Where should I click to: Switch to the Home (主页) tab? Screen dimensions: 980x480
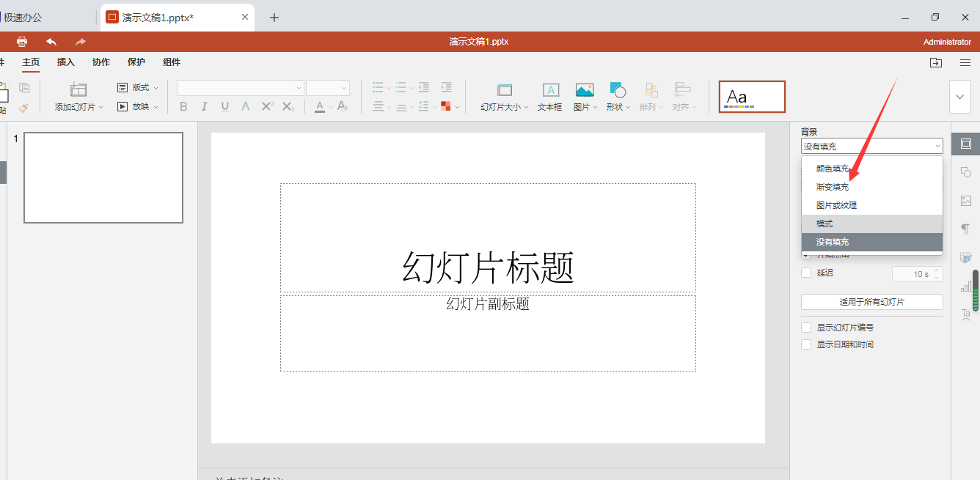point(31,62)
